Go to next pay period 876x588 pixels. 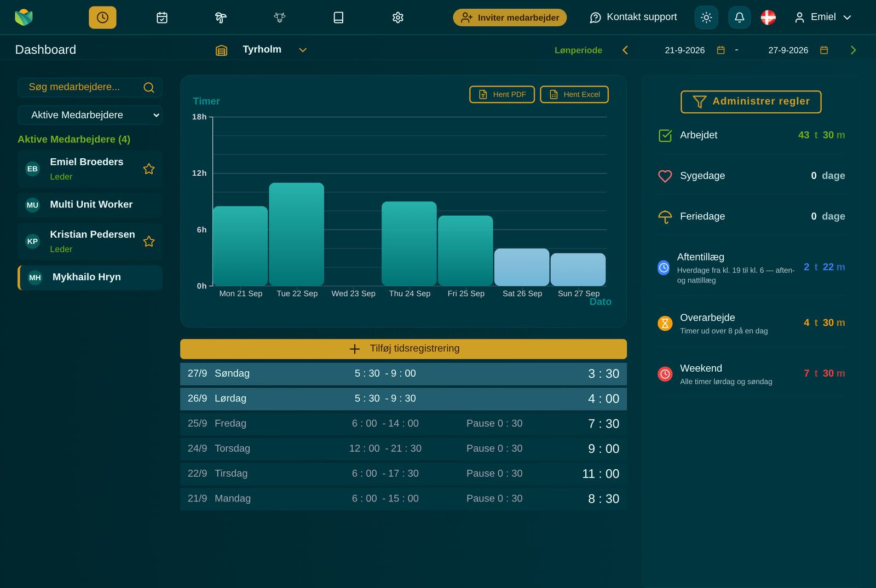[x=853, y=50]
